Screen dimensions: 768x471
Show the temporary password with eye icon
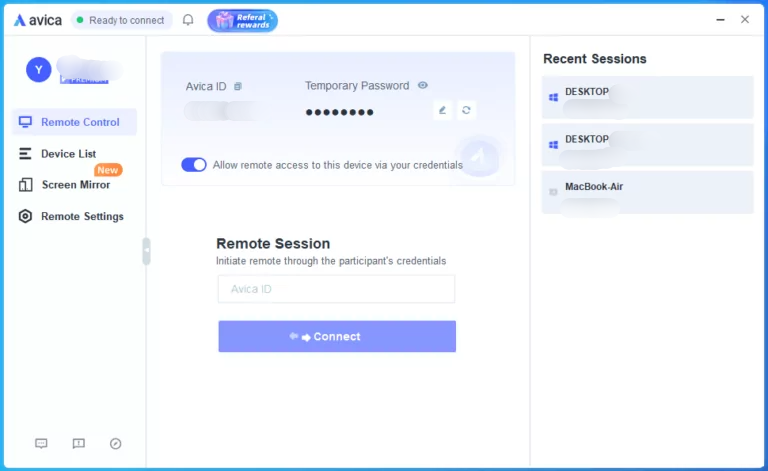[x=423, y=85]
